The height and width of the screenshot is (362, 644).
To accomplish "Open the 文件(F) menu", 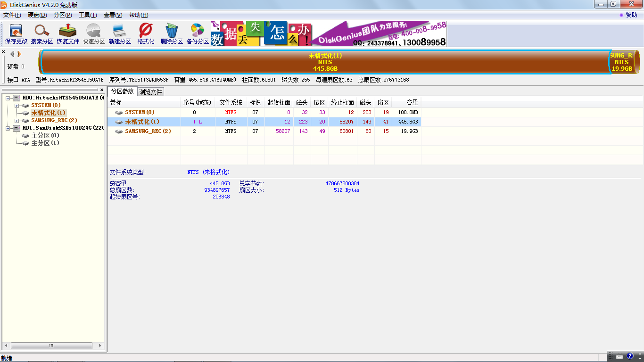I will 12,15.
